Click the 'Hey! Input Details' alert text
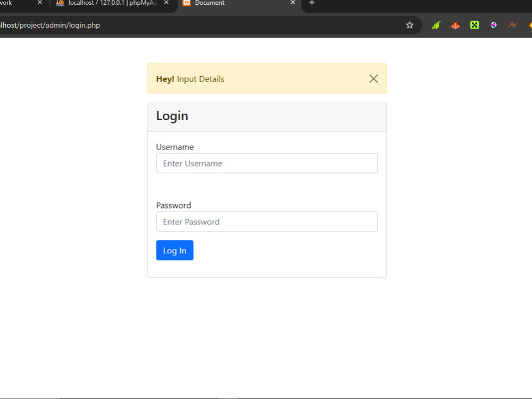532x399 pixels. (x=190, y=79)
